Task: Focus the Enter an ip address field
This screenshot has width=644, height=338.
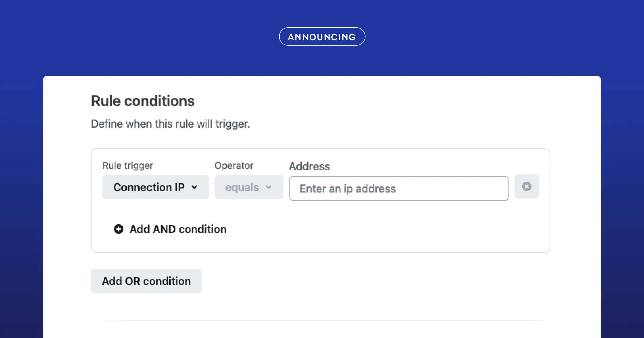Action: 399,189
